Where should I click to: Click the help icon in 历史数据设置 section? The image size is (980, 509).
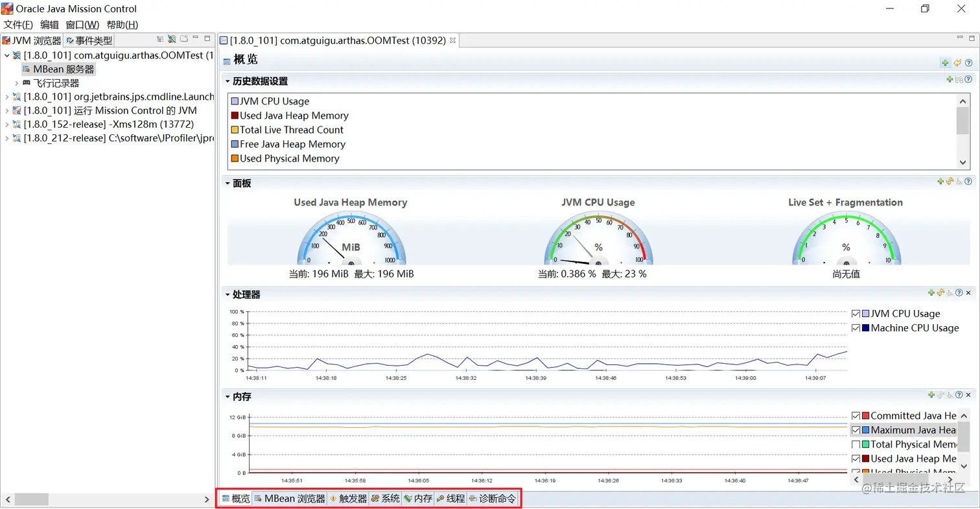(x=968, y=79)
